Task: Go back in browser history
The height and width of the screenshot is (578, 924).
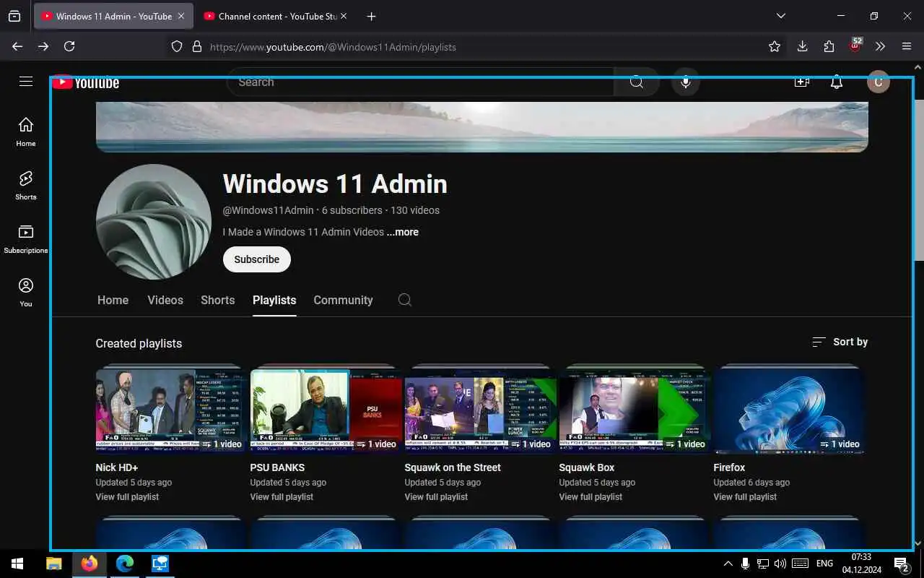Action: 17,46
